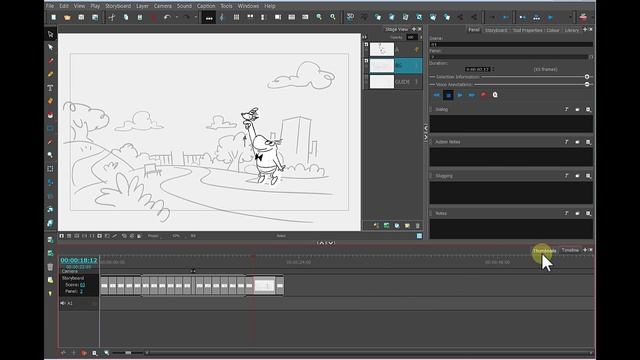
Task: Select the Paint bucket tool
Action: coord(50,115)
